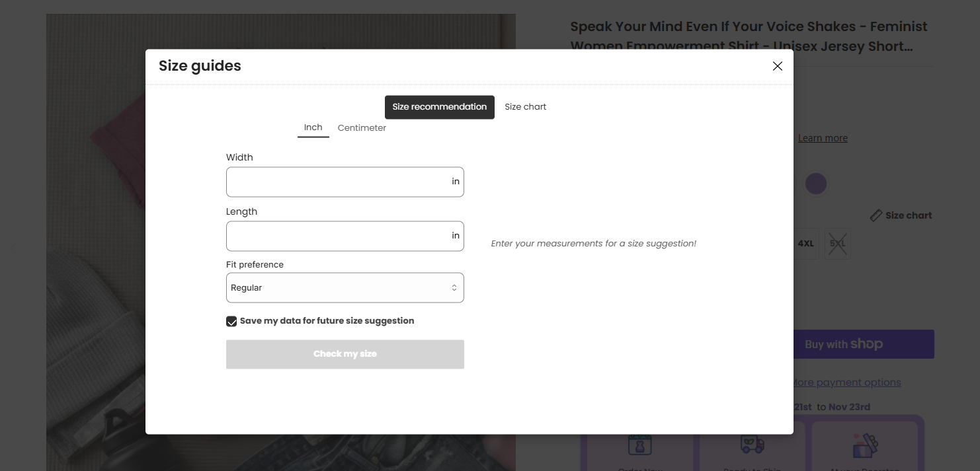This screenshot has height=471, width=980.
Task: Click the Order Now calendar dress icon
Action: pos(639,445)
